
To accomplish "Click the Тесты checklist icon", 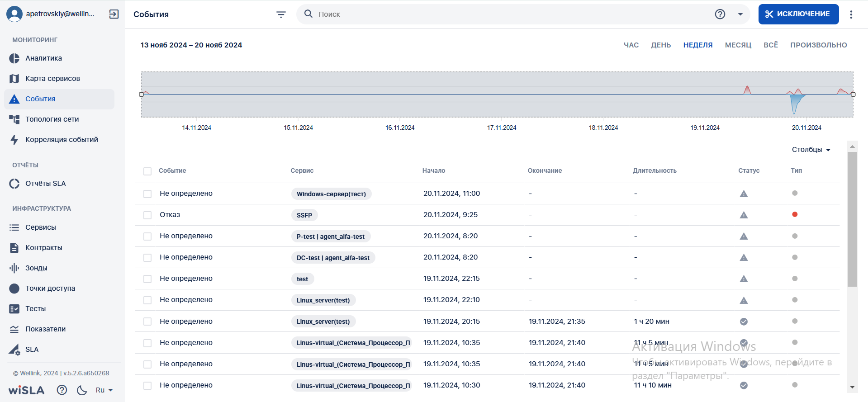I will click(14, 309).
